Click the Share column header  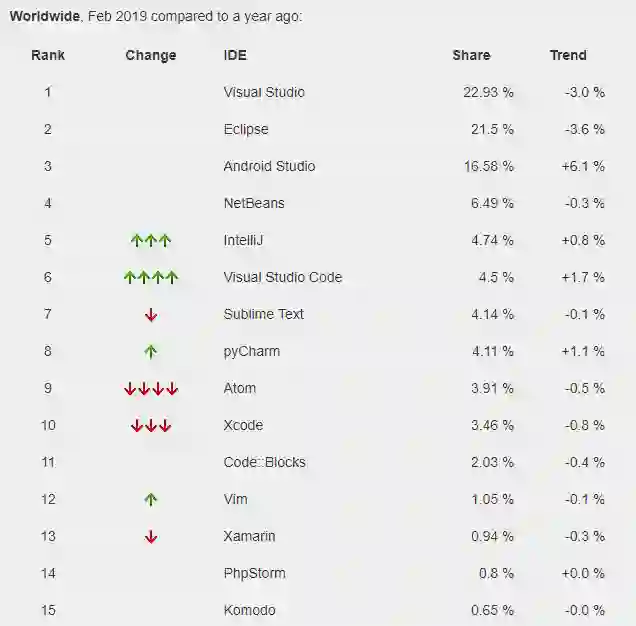pyautogui.click(x=471, y=55)
